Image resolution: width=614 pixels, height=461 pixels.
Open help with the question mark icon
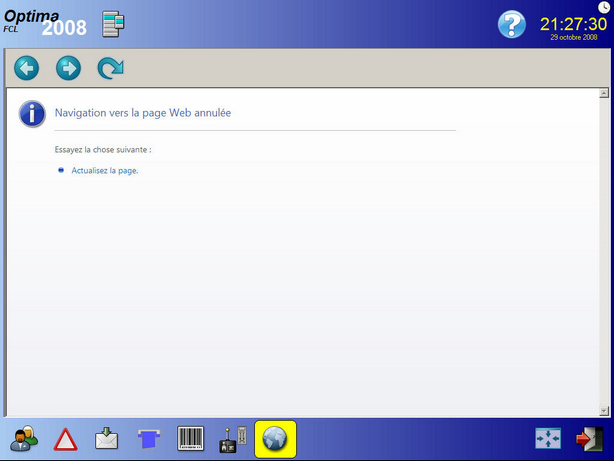pos(511,24)
